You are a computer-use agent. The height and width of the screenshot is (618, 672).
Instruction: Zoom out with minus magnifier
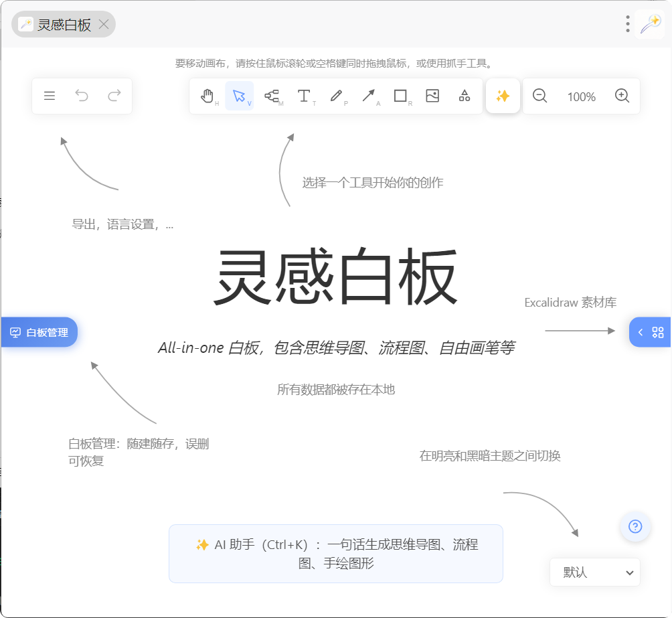pyautogui.click(x=539, y=96)
